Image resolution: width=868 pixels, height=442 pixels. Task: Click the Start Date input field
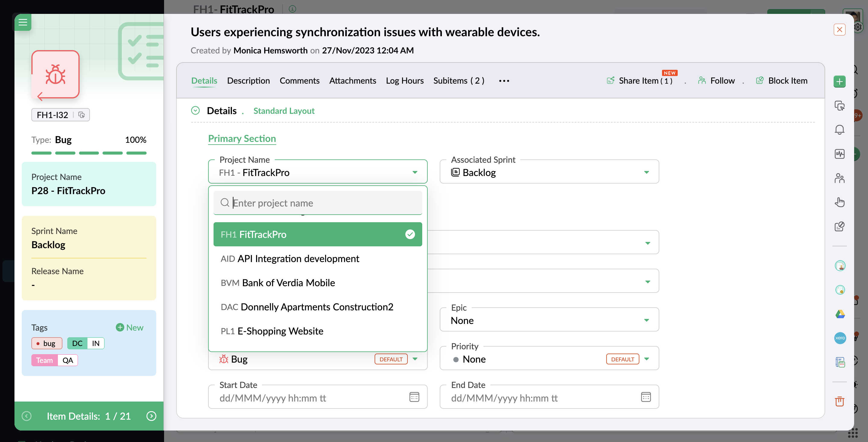point(317,397)
